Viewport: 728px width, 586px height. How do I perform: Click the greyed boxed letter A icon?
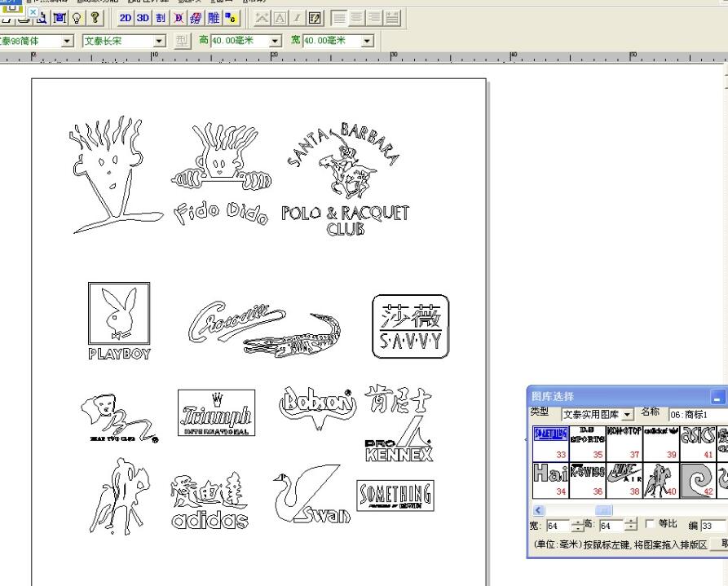click(x=280, y=18)
